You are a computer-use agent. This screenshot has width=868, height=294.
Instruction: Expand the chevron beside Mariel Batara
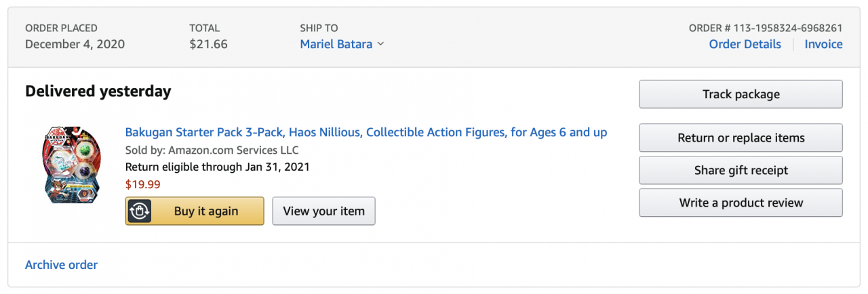380,44
